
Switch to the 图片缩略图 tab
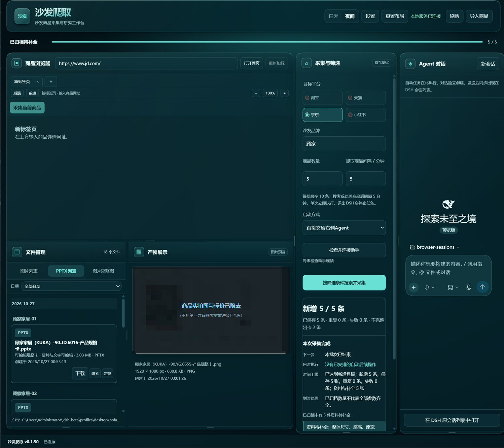coord(103,271)
